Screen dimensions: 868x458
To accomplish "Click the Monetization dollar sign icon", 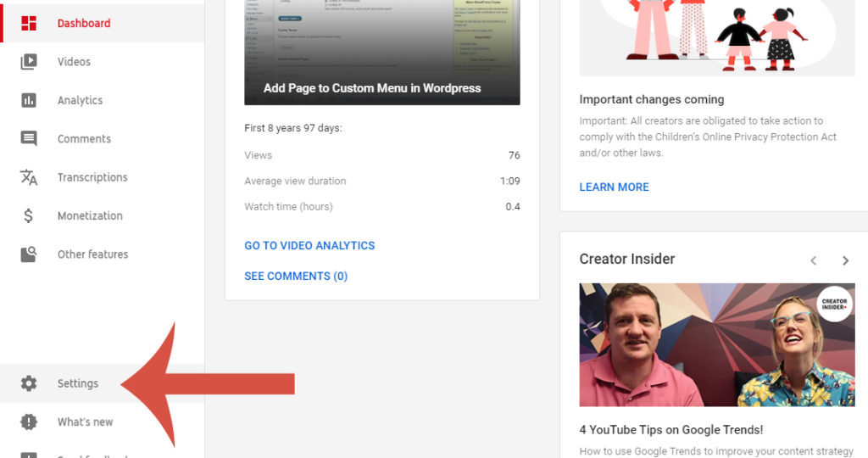I will (x=28, y=215).
